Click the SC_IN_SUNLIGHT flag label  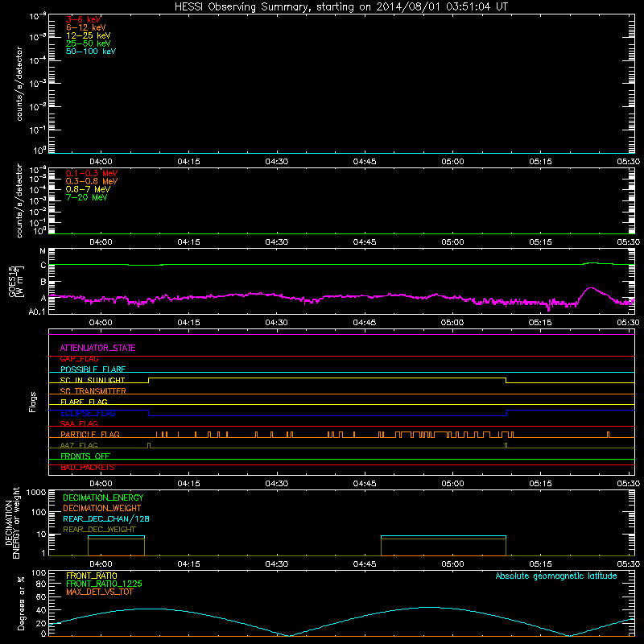coord(93,380)
